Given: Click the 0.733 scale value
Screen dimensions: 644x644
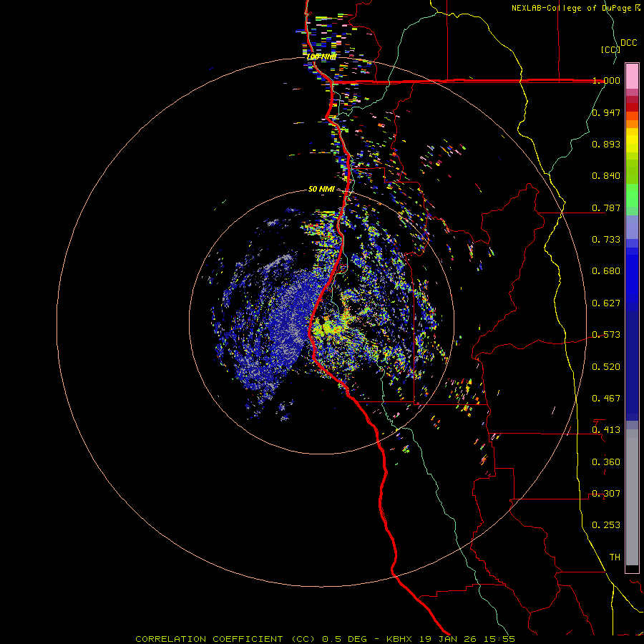Looking at the screenshot, I should [606, 240].
